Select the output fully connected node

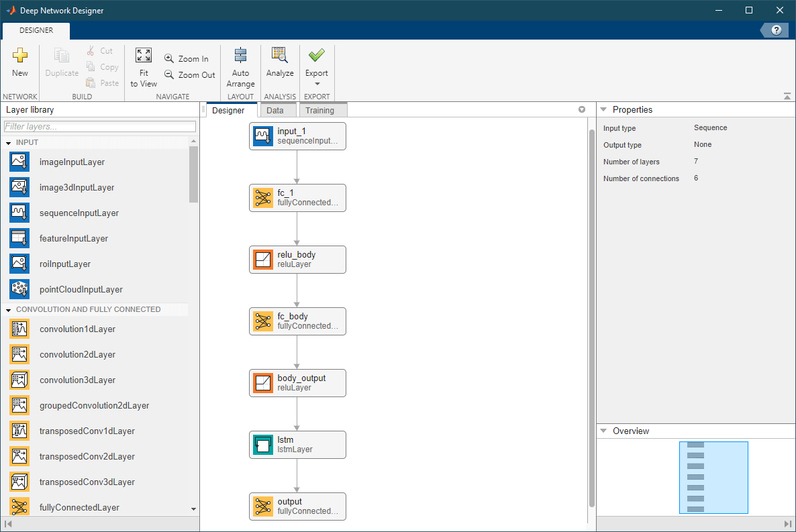point(297,506)
